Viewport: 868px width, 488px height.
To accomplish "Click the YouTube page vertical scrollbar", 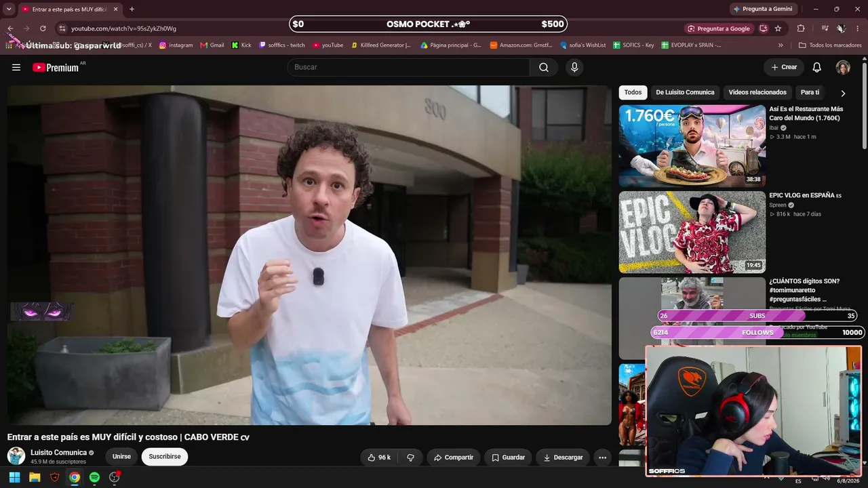I will (864, 105).
